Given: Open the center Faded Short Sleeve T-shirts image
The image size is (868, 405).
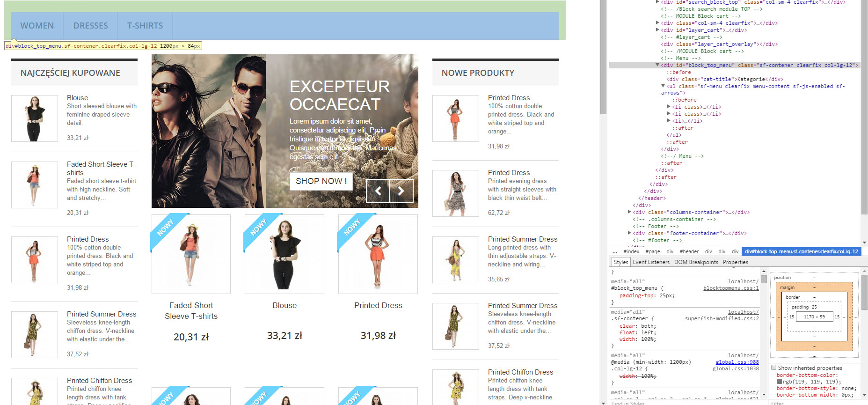Looking at the screenshot, I should point(191,254).
